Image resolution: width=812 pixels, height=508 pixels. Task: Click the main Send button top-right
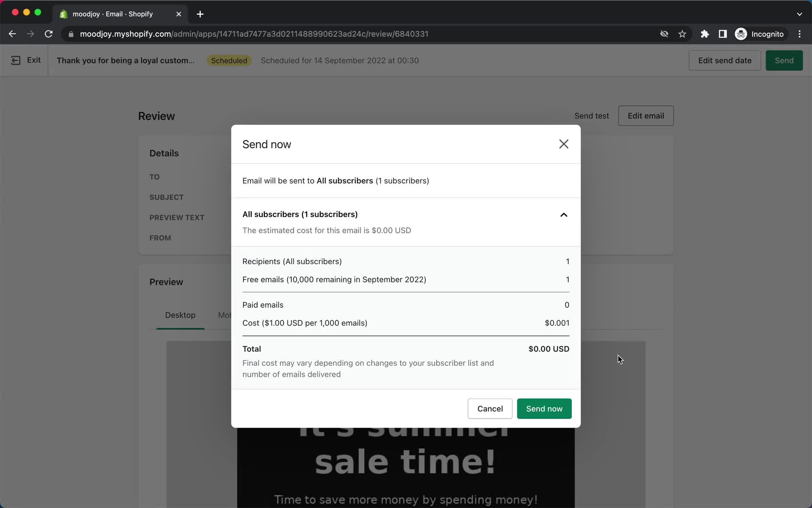click(x=784, y=60)
